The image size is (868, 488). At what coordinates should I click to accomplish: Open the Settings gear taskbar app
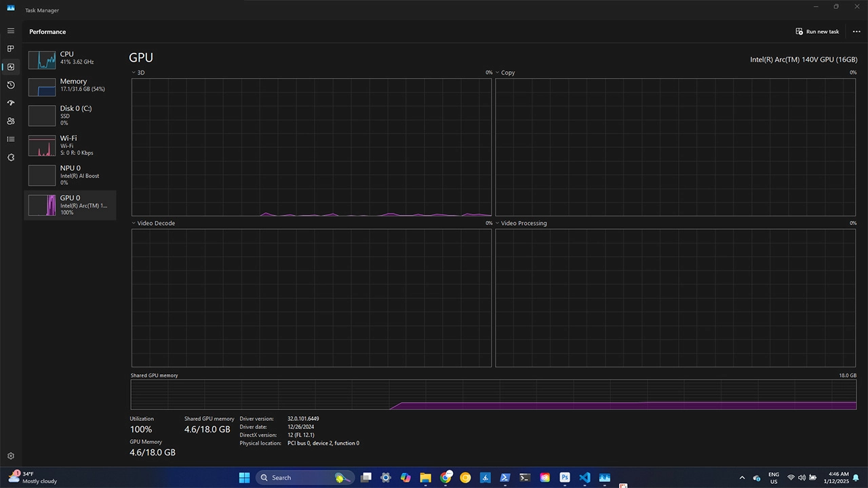(x=386, y=478)
